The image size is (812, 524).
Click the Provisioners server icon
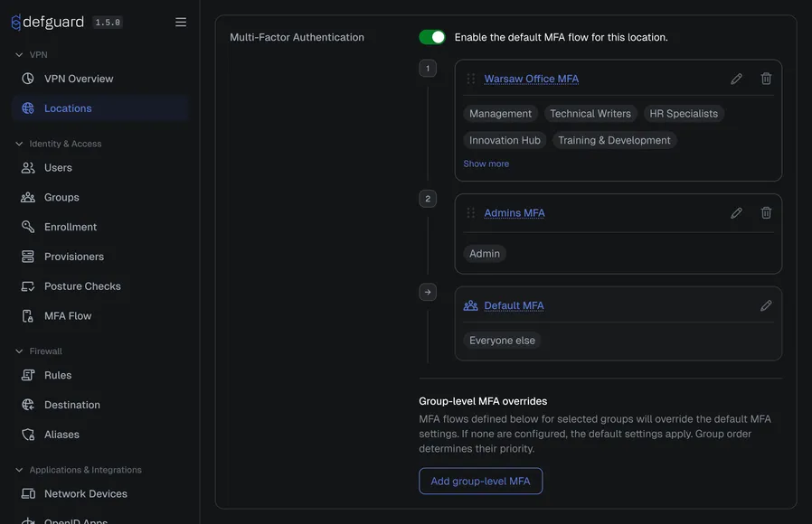click(x=28, y=257)
